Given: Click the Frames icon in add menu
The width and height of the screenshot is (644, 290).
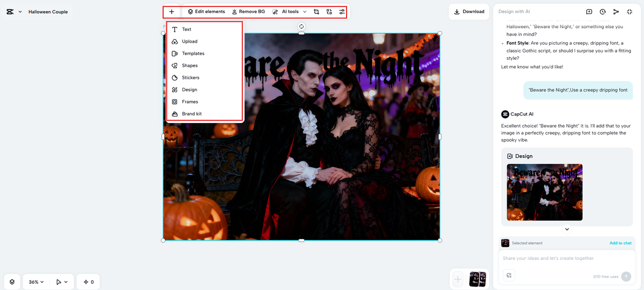Looking at the screenshot, I should pos(175,102).
